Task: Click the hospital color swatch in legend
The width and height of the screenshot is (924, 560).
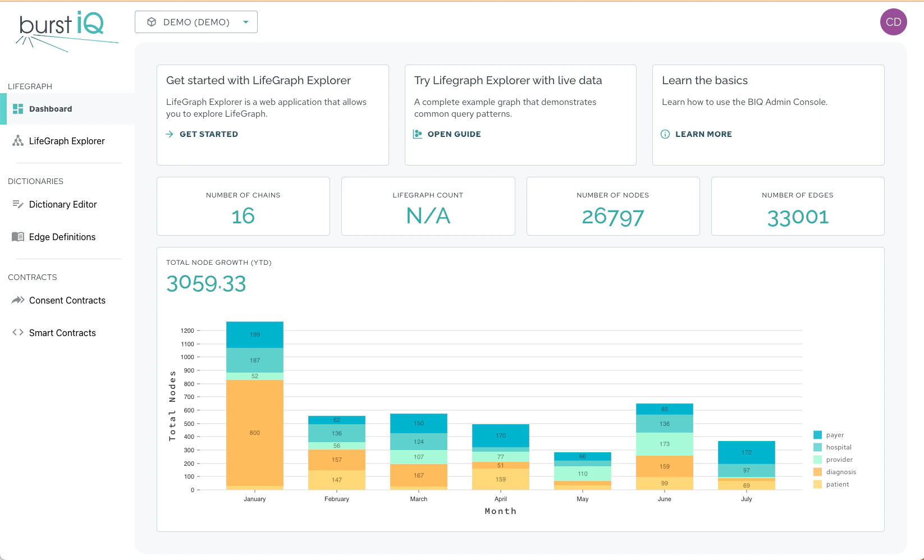Action: (817, 447)
